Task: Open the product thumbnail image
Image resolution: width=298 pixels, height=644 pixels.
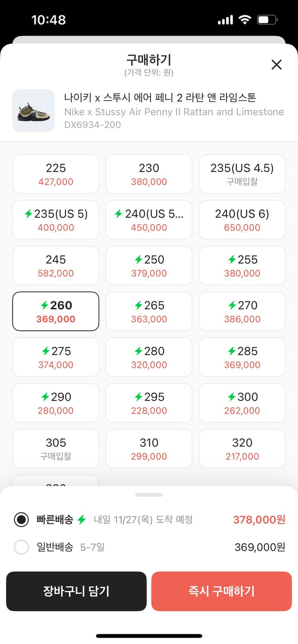Action: (34, 111)
